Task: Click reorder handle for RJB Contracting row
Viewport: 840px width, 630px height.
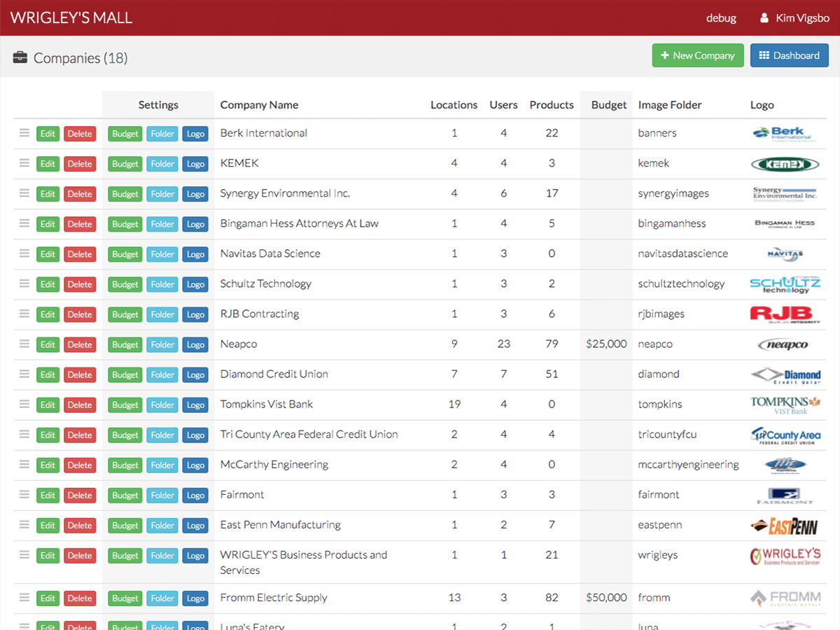Action: (x=24, y=314)
